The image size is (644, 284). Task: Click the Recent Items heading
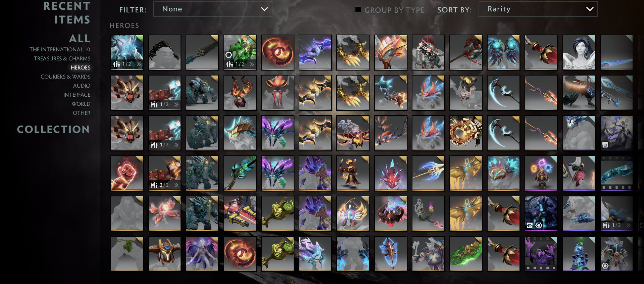tap(66, 13)
